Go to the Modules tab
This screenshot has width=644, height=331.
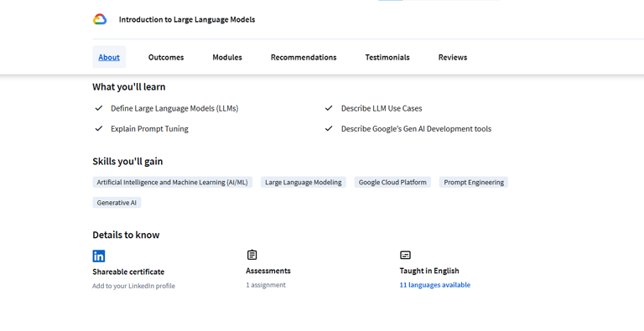click(227, 57)
